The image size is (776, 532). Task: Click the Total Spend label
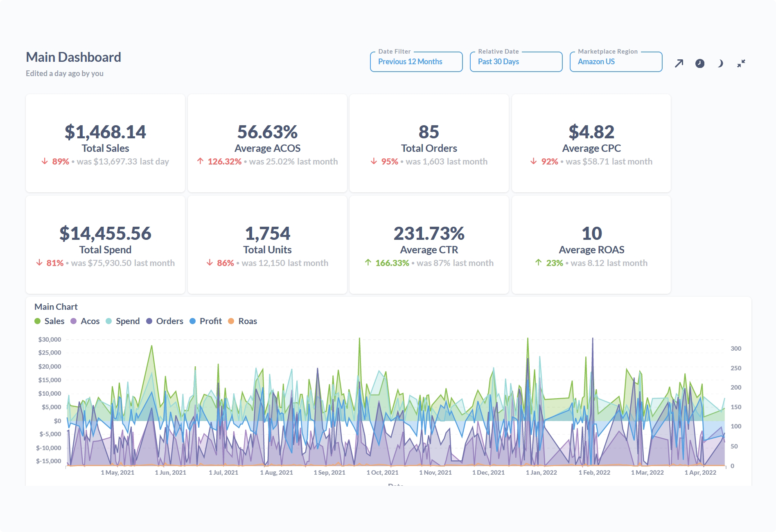[x=105, y=250]
